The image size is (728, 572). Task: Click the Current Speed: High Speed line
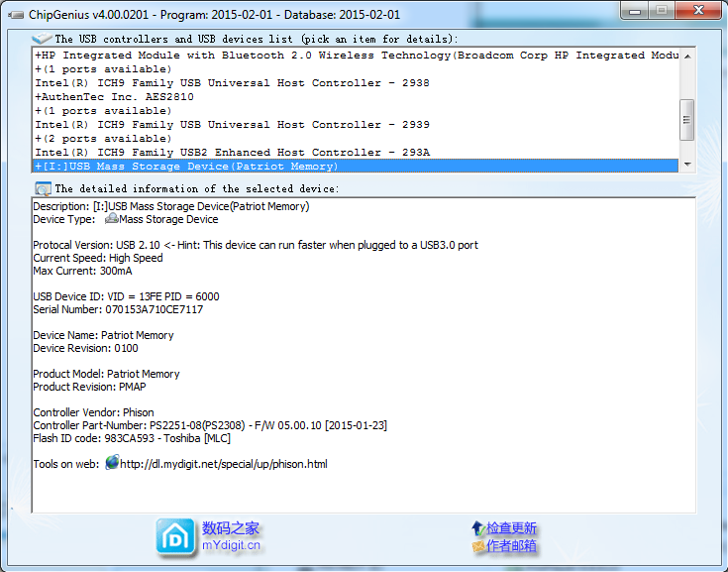tap(98, 258)
